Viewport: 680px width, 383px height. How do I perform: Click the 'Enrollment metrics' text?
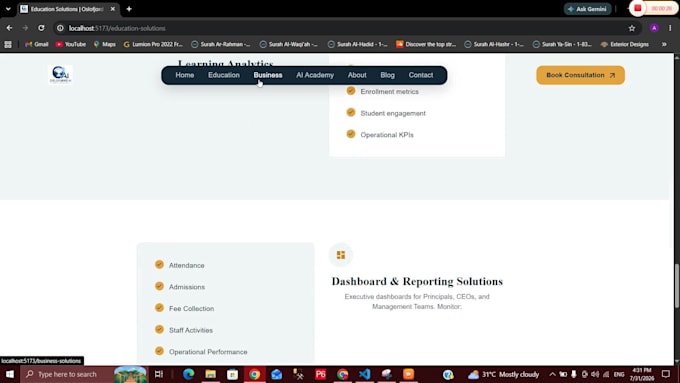click(389, 92)
